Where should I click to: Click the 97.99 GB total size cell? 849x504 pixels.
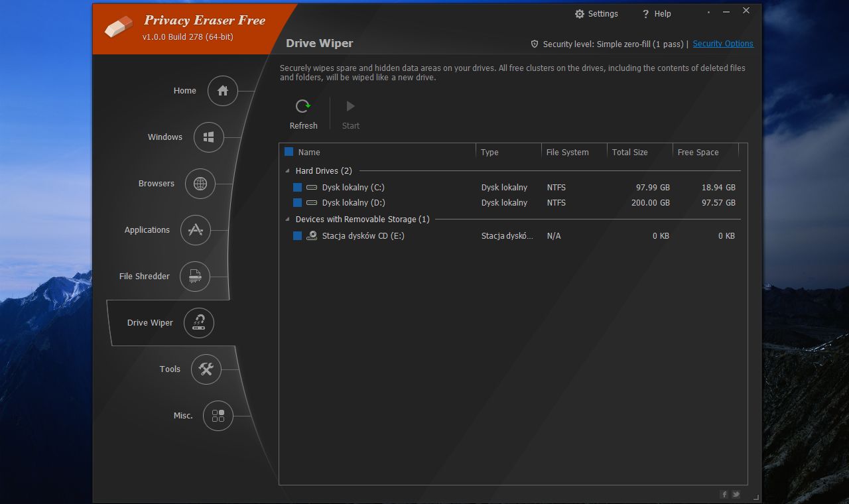pos(653,188)
